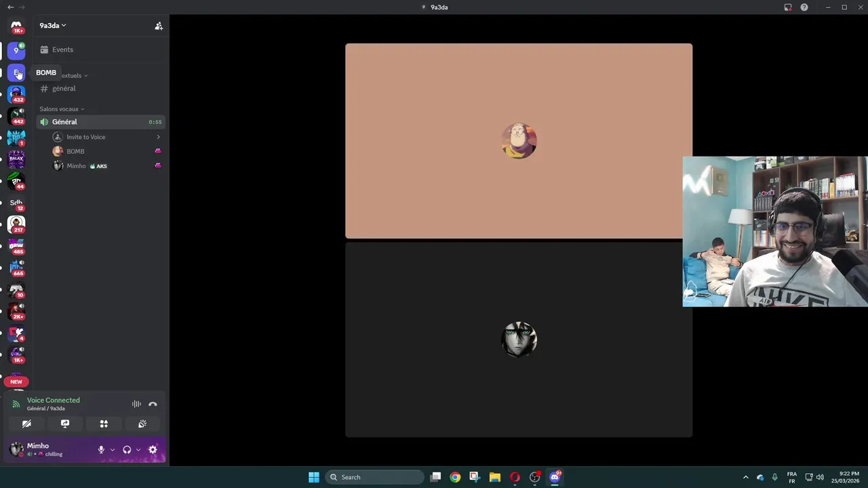
Task: Open the Sdh server icon
Action: pyautogui.click(x=16, y=203)
